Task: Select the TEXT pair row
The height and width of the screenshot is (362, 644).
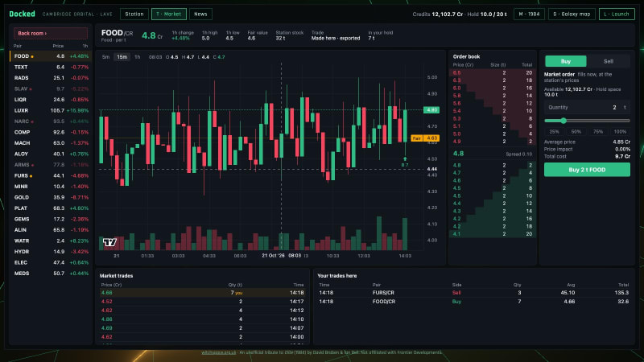Action: 50,67
